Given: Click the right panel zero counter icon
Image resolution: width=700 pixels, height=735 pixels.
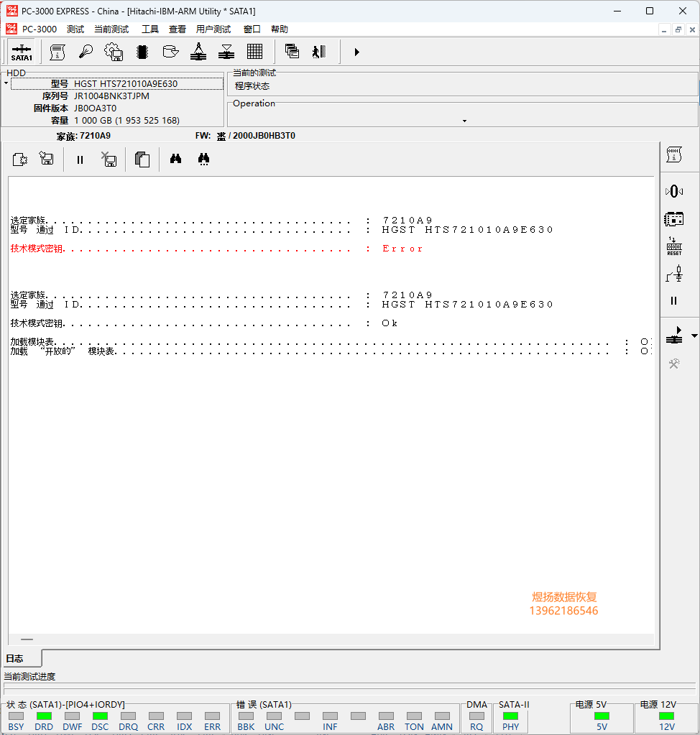Looking at the screenshot, I should 674,191.
